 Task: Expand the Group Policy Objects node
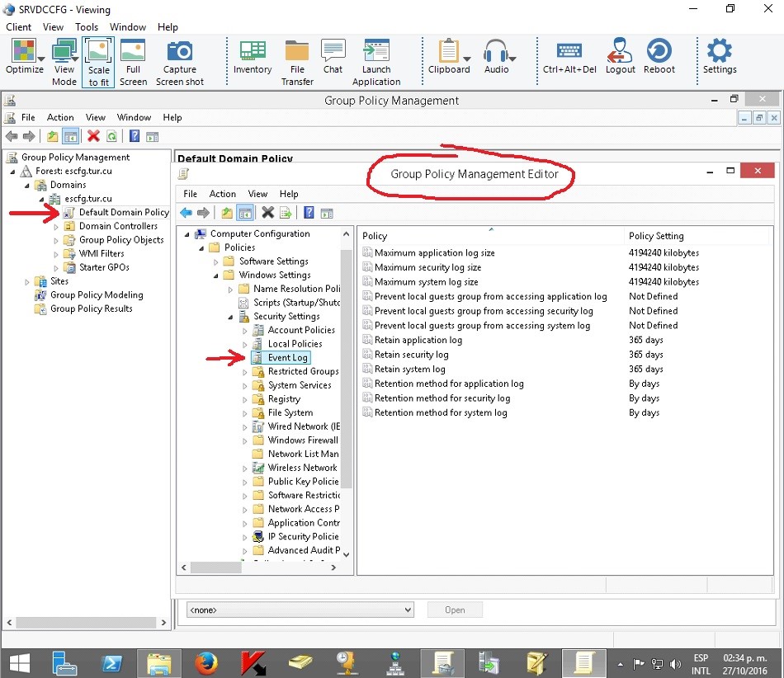[x=57, y=240]
